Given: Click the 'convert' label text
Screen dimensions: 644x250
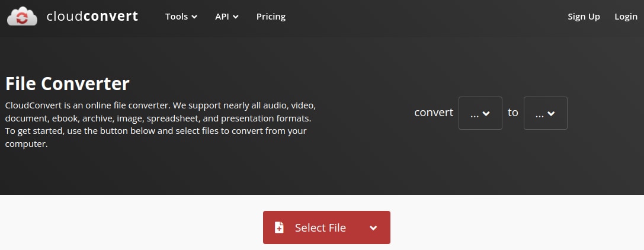Looking at the screenshot, I should (x=434, y=113).
